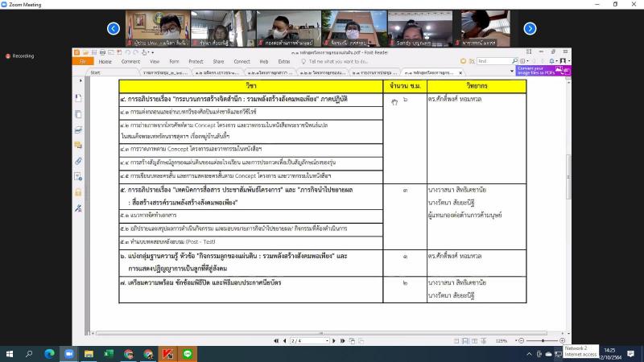Open the Windows Start menu
This screenshot has width=644, height=362.
click(10, 354)
